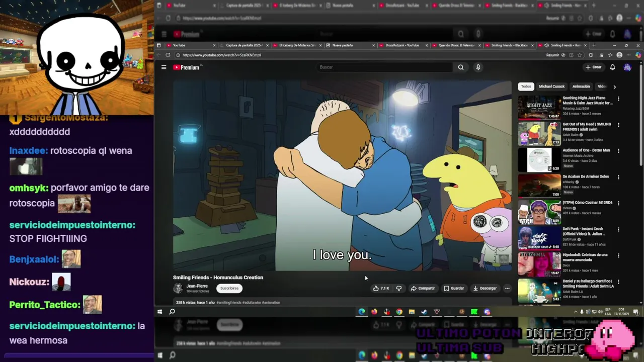Open Jean-Pierre channel avatar
Screen dimensions: 644x362
[x=178, y=288]
